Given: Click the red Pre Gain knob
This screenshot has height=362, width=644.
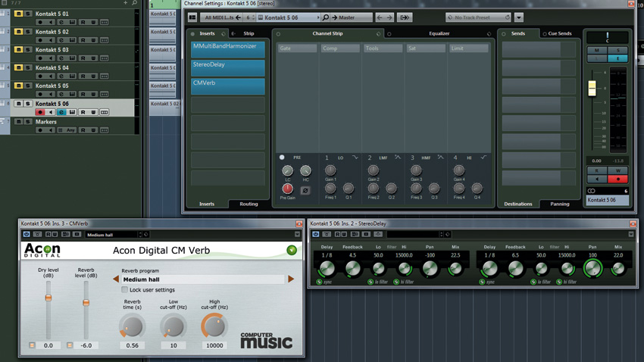Looking at the screenshot, I should [x=287, y=189].
